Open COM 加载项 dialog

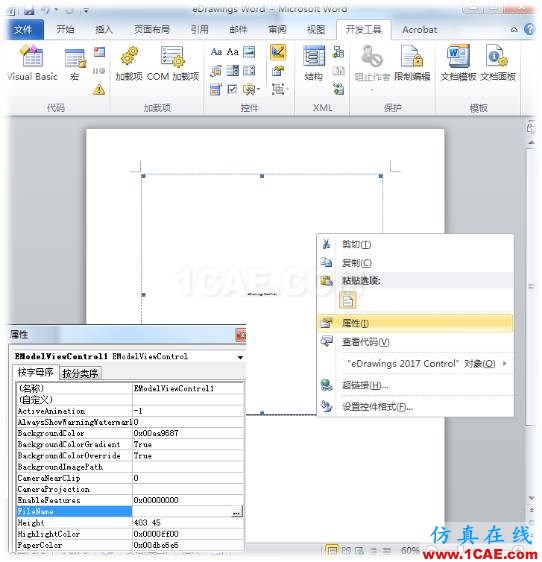pos(173,63)
